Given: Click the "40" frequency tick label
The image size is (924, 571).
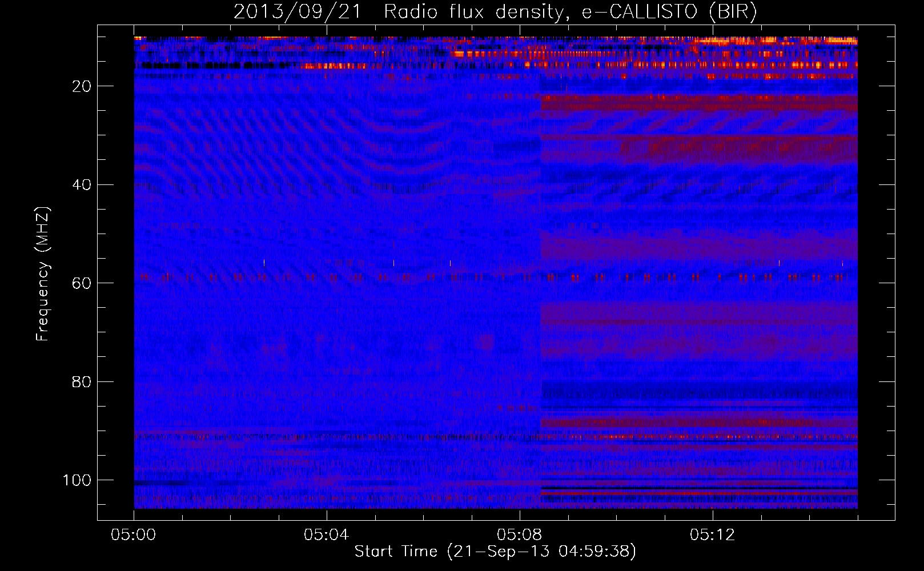Looking at the screenshot, I should pyautogui.click(x=82, y=184).
